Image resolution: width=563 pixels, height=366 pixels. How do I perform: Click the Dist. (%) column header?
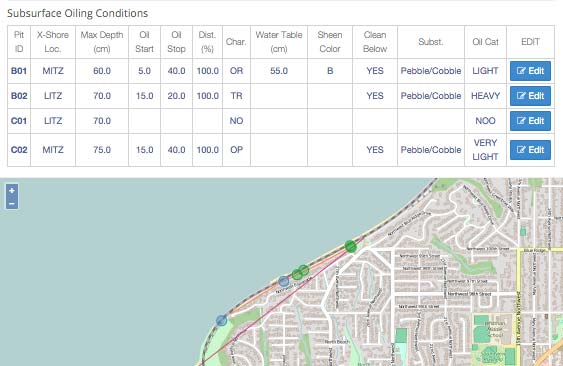point(208,42)
